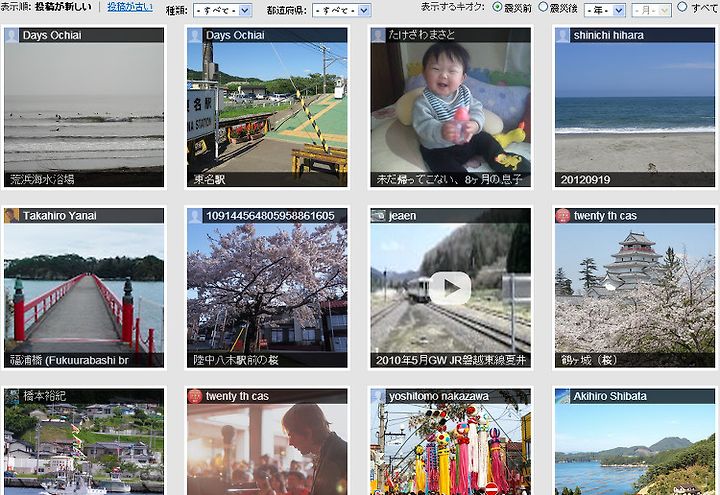Viewport: 720px width, 495px height.
Task: Click the name yoshitomo nakazawa
Action: click(439, 396)
